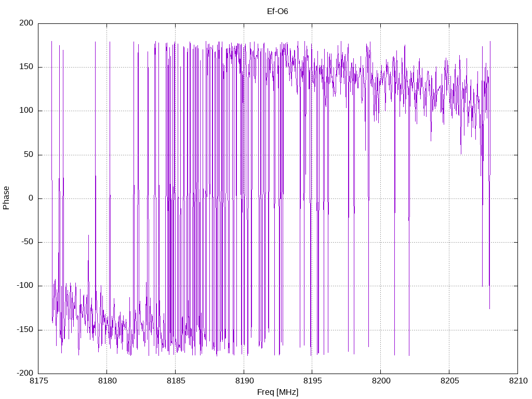Click x-axis tick label 8175
532x399 pixels.
click(38, 381)
